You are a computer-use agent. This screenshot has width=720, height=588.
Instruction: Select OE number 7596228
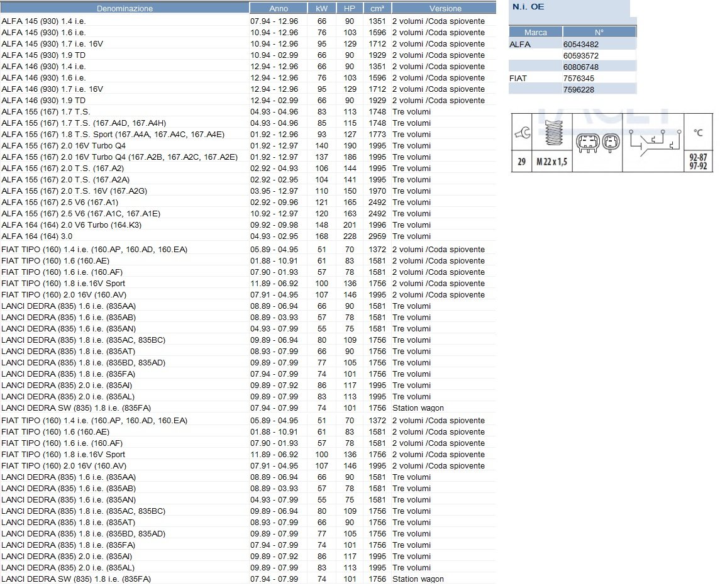(579, 89)
